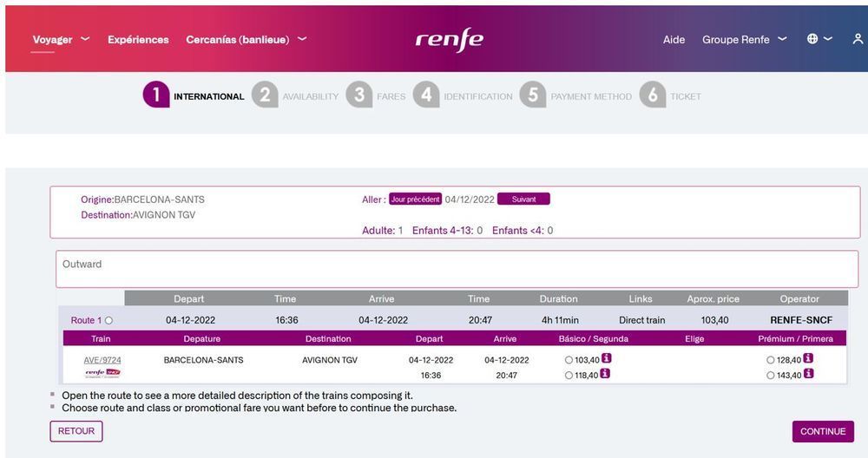Image resolution: width=868 pixels, height=458 pixels.
Task: Click the RENFE-SNCF operator text
Action: (801, 320)
